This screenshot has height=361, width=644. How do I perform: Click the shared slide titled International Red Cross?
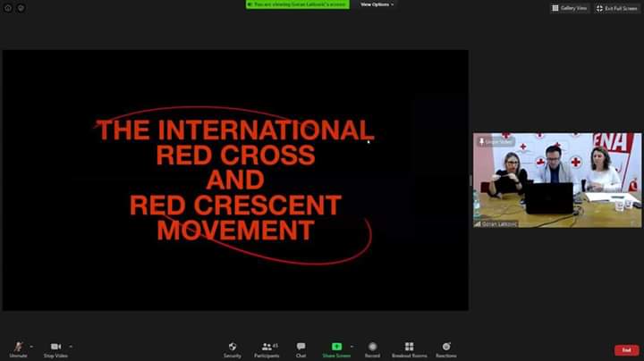pyautogui.click(x=235, y=180)
